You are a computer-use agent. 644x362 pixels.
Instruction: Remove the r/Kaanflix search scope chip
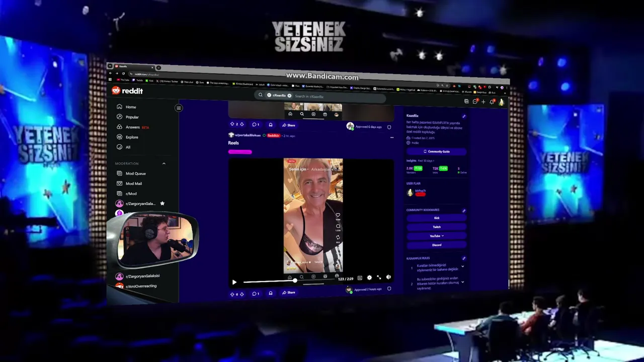click(x=289, y=96)
